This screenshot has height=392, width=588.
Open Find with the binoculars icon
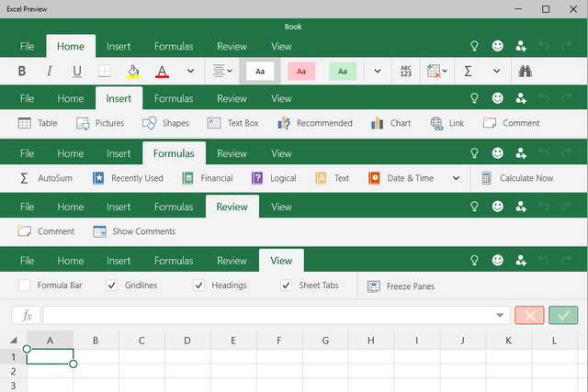click(525, 71)
